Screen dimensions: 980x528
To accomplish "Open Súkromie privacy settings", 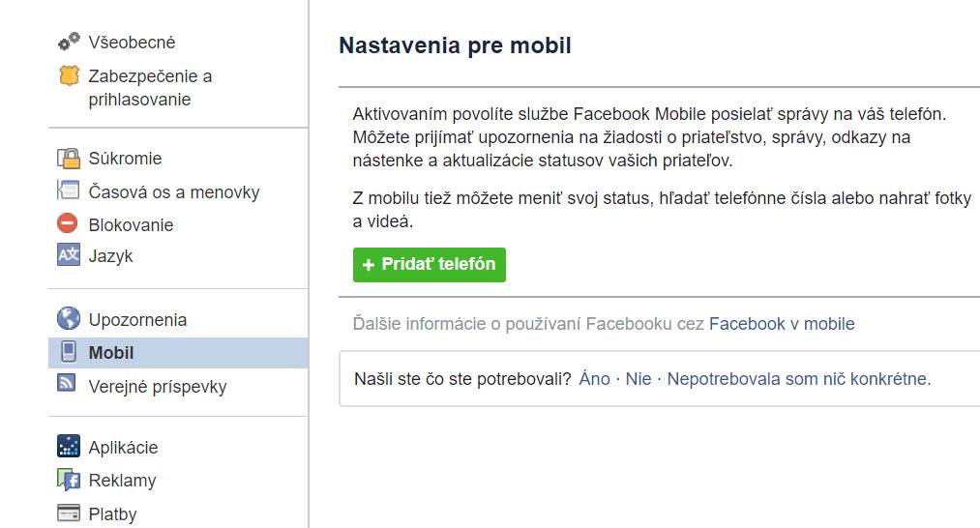I will [125, 159].
